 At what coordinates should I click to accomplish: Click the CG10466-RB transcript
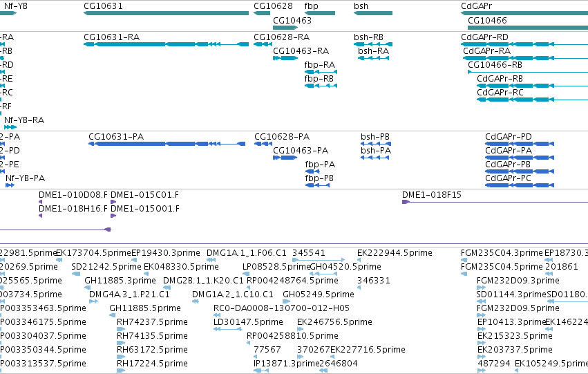[528, 72]
